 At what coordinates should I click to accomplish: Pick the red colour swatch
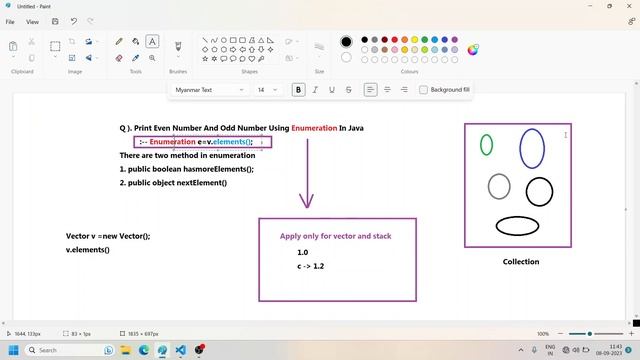394,40
